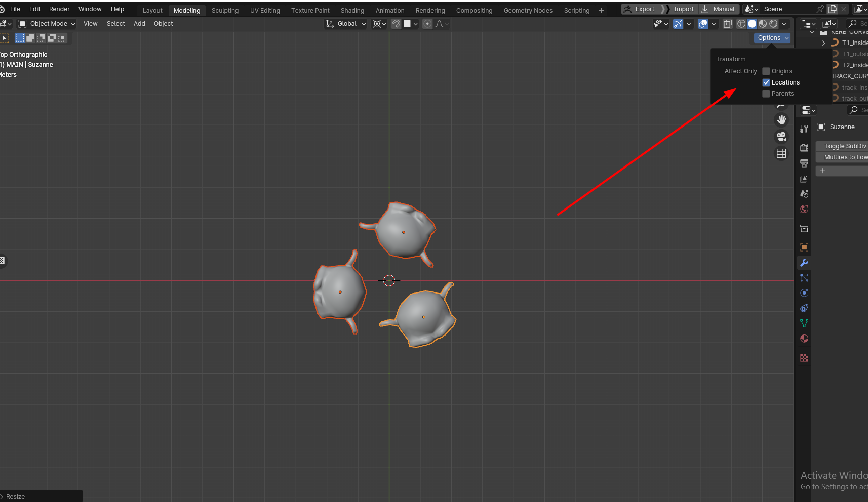Select the T2_inside curve in outliner
The width and height of the screenshot is (868, 502).
(854, 65)
